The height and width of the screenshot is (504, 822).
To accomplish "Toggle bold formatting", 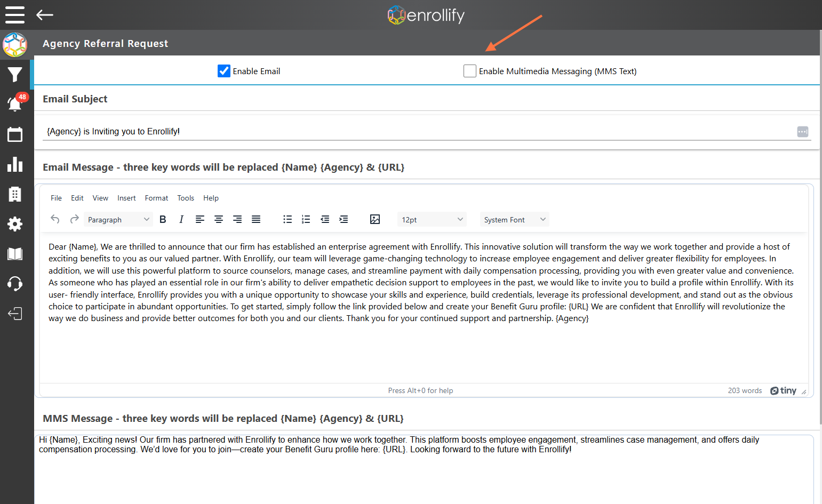I will tap(163, 219).
